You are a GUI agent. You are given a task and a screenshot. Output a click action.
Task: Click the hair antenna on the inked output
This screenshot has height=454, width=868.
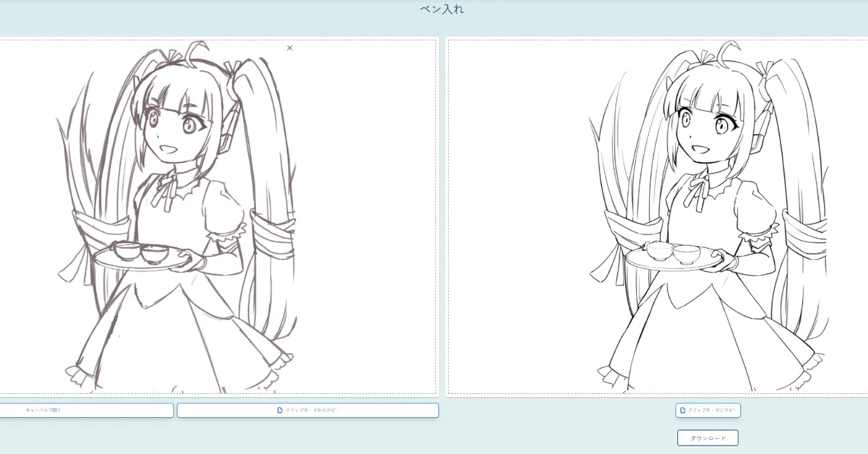tap(722, 52)
